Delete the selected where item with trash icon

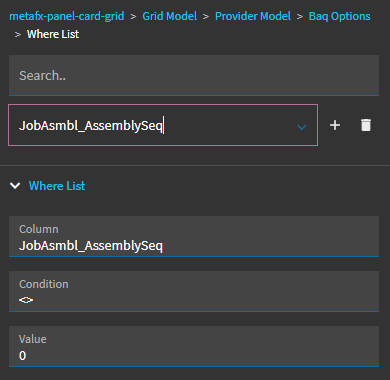366,125
